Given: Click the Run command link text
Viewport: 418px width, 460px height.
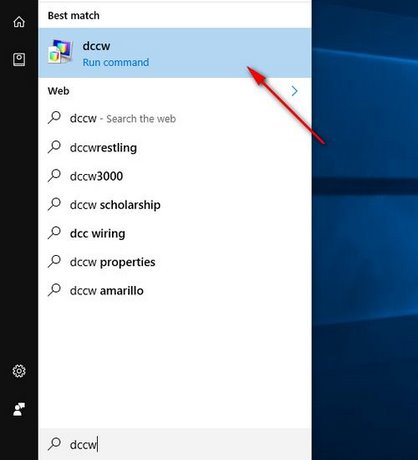Looking at the screenshot, I should click(x=116, y=62).
